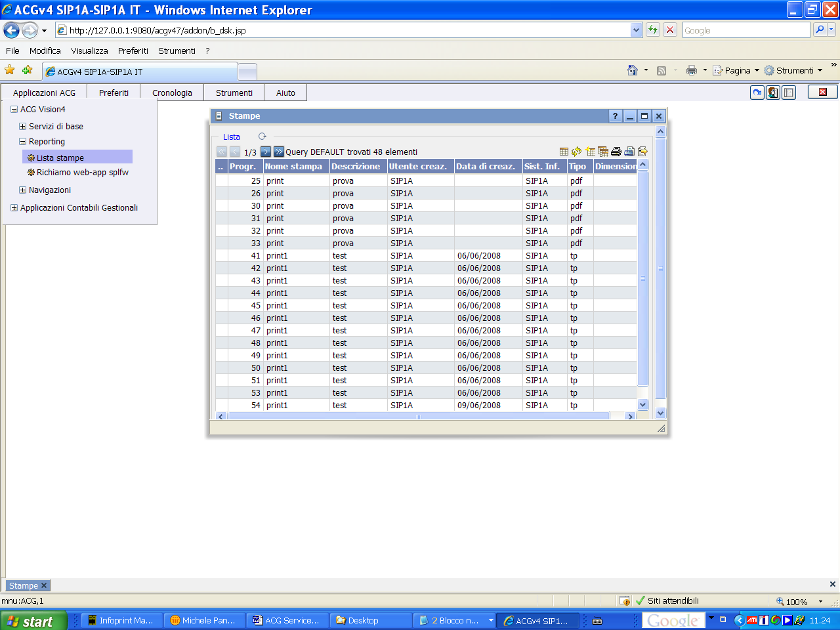Sort by Nome stampa column header

pos(296,167)
